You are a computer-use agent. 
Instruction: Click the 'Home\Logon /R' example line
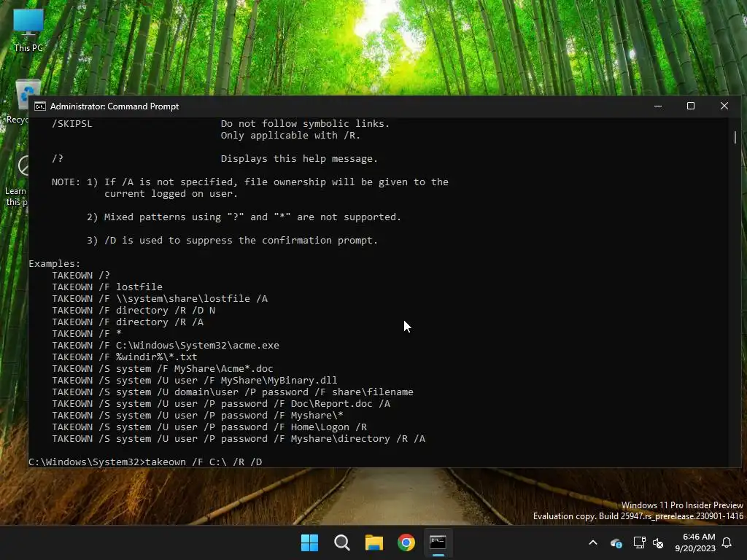209,427
